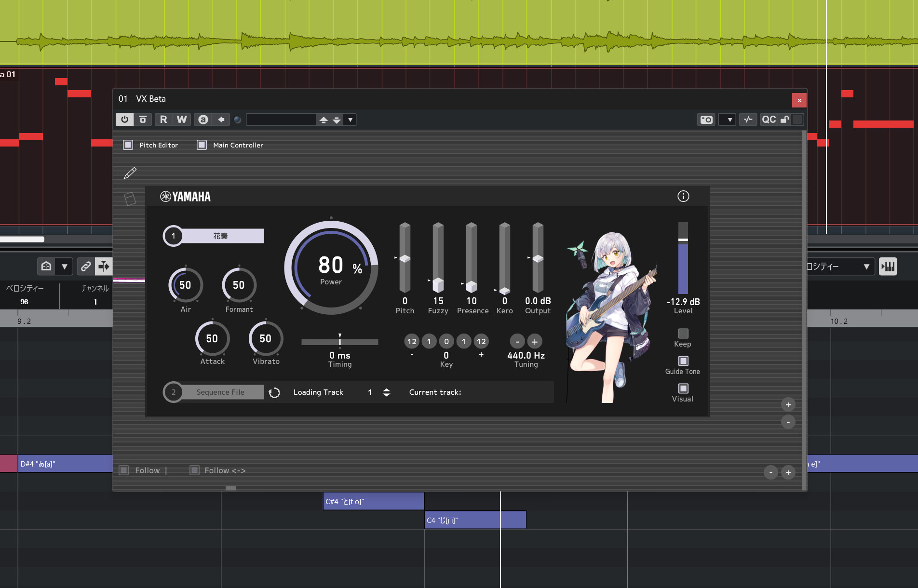Open the info icon in Yamaha panel
The width and height of the screenshot is (918, 588).
(683, 196)
